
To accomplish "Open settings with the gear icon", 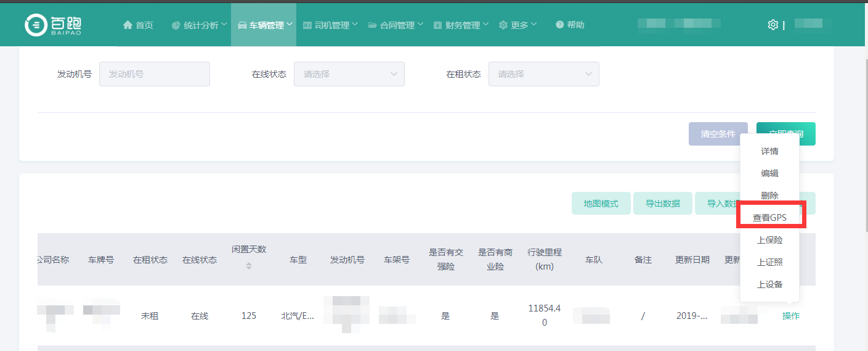I will pos(773,25).
